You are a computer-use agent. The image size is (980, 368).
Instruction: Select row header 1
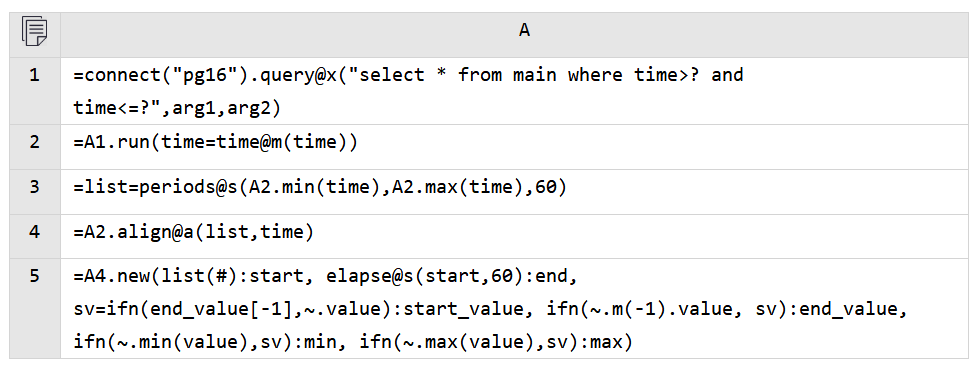point(35,91)
